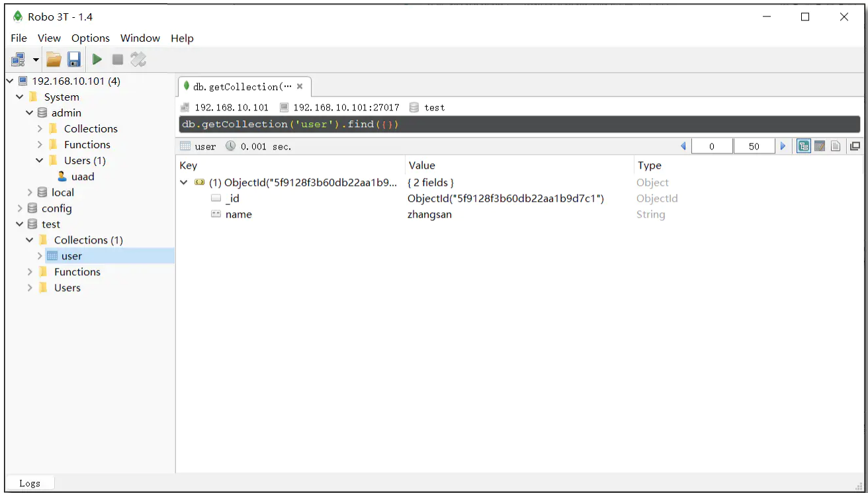The width and height of the screenshot is (868, 493).
Task: Click the { 2 fields } value cell
Action: click(x=431, y=183)
